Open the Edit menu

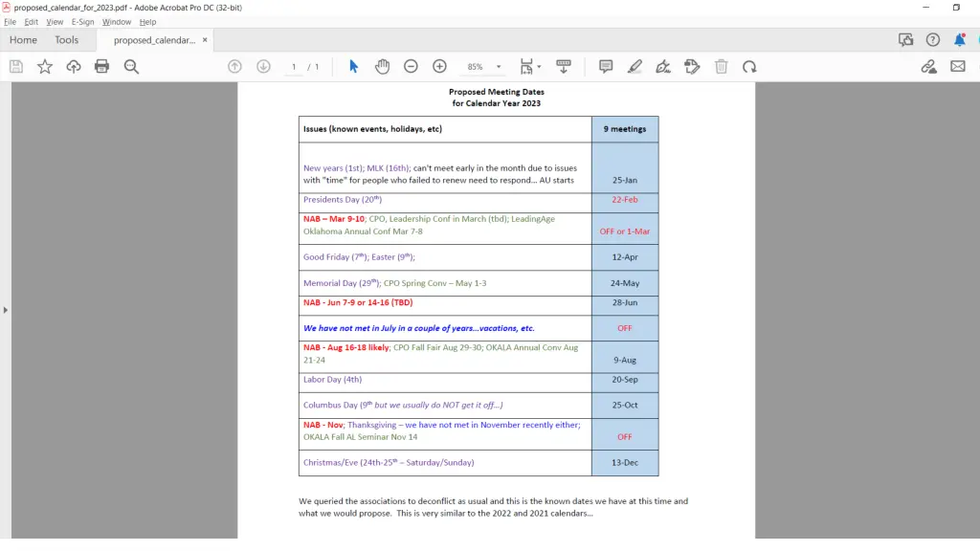(32, 22)
